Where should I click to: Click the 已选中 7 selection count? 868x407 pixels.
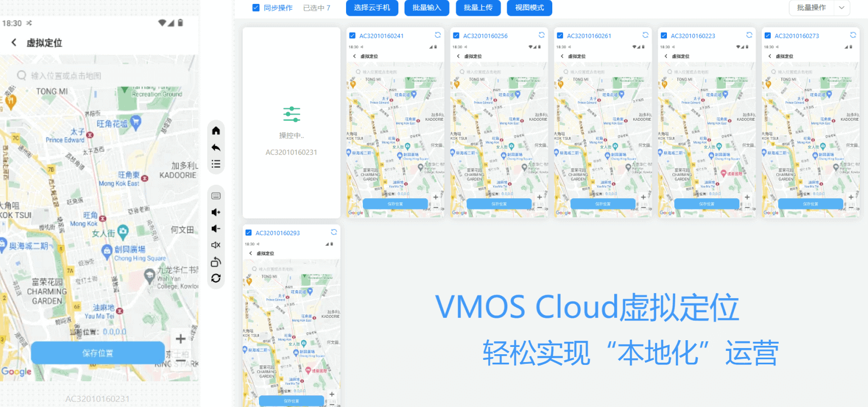[x=316, y=8]
